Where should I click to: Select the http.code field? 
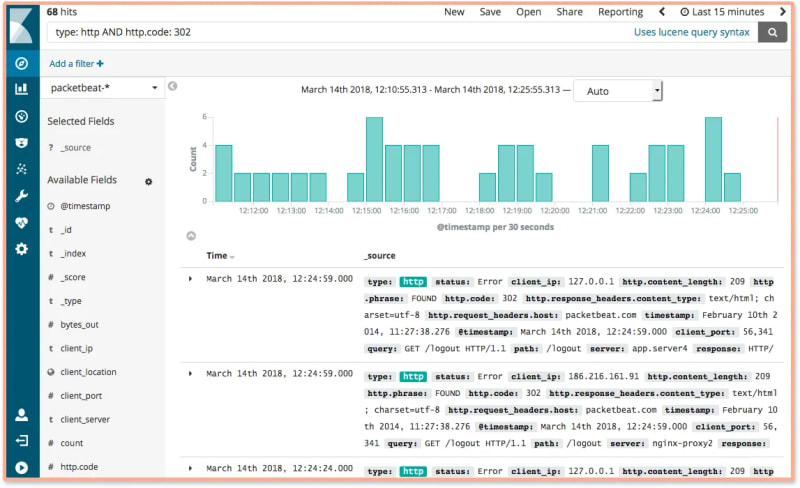pyautogui.click(x=79, y=467)
